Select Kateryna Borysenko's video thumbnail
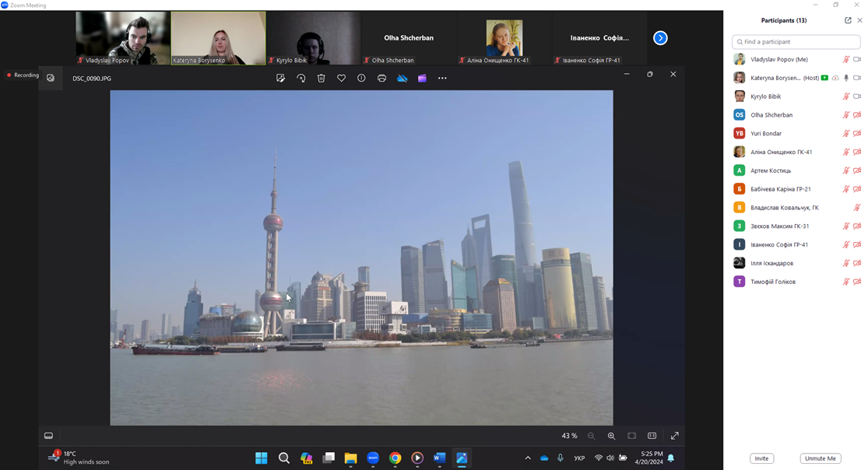 point(218,37)
